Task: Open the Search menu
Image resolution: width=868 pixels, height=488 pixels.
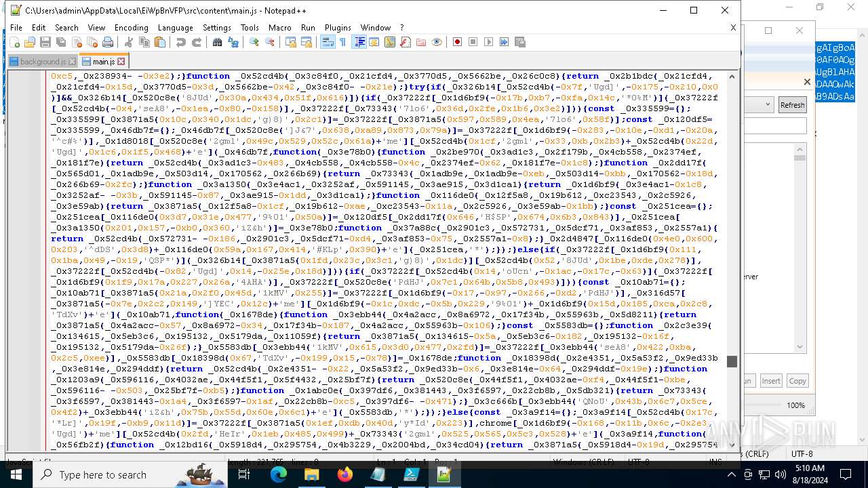Action: pyautogui.click(x=66, y=28)
